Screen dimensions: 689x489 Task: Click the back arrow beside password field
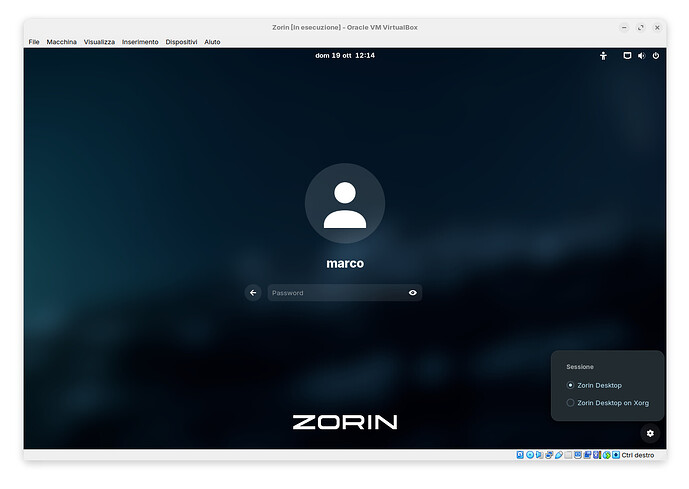pos(253,293)
